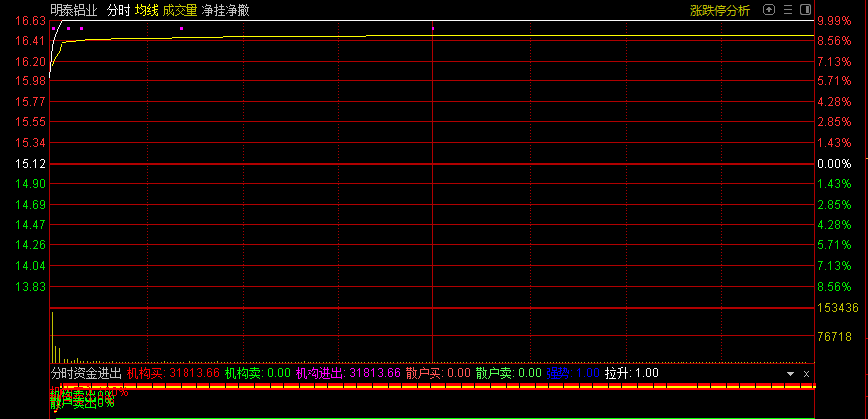The height and width of the screenshot is (419, 868).
Task: Click the 分时资金进出 indicator title
Action: point(85,374)
